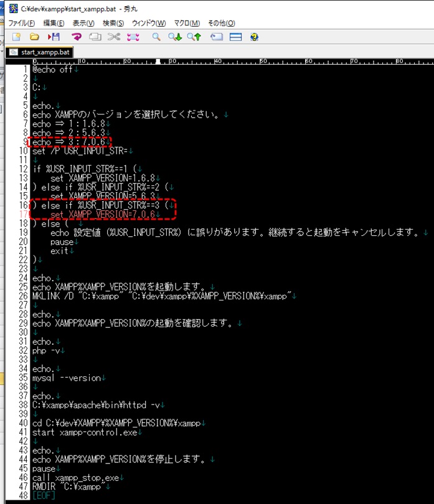Image resolution: width=434 pixels, height=504 pixels.
Task: Open the その他(O) menu
Action: (x=222, y=23)
